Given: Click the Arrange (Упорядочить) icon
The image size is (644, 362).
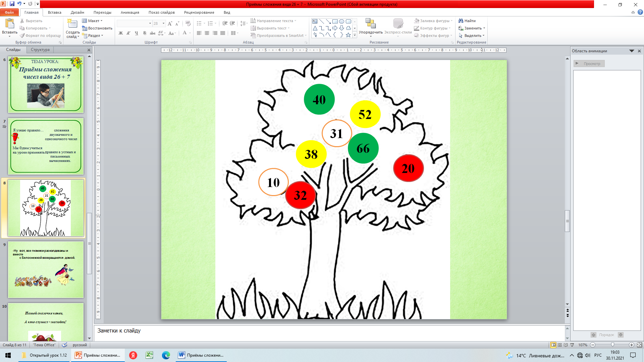Looking at the screenshot, I should pos(370,23).
